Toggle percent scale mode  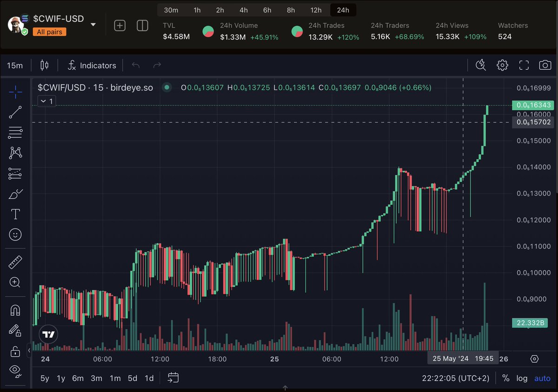tap(505, 378)
